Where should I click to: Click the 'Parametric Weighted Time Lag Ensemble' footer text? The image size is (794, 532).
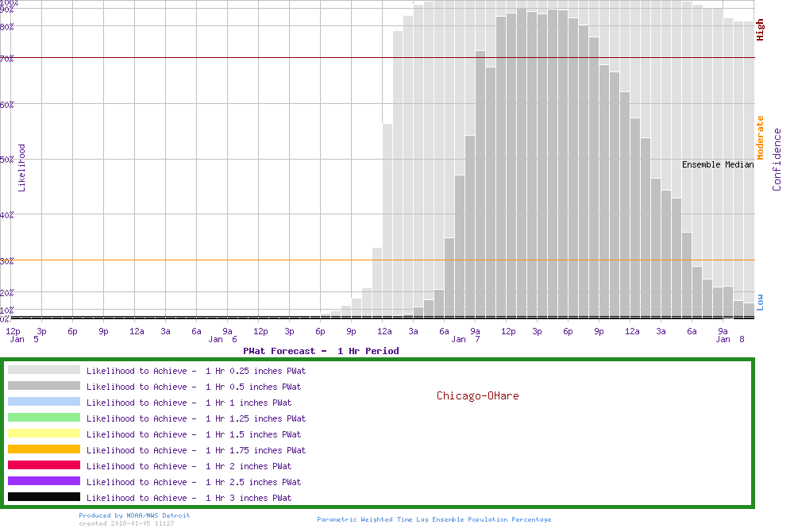[x=434, y=519]
